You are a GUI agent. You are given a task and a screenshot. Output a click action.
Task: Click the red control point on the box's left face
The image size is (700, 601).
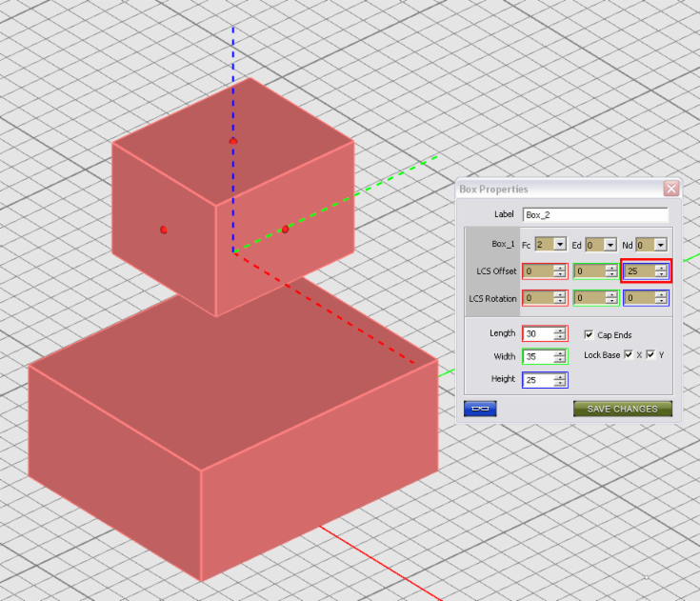click(164, 230)
